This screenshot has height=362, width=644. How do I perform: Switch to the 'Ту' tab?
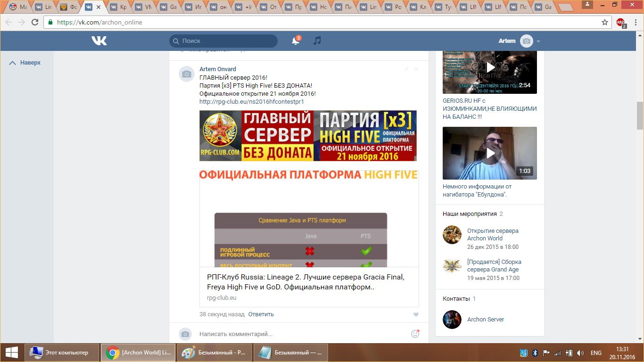click(x=443, y=8)
